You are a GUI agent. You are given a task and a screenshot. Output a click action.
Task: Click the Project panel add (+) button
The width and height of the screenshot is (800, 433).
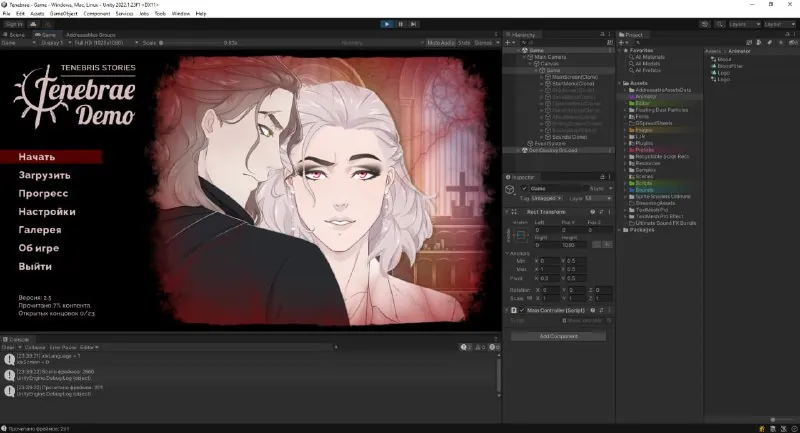621,43
